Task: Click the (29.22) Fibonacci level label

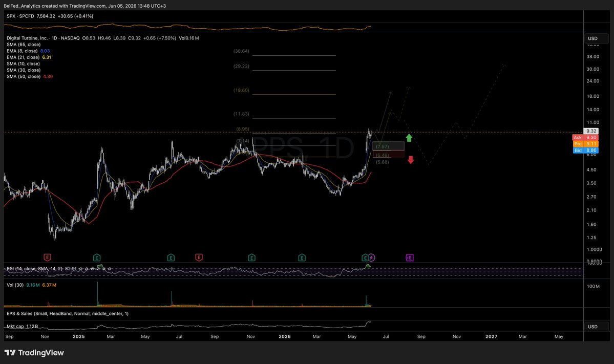Action: 241,66
